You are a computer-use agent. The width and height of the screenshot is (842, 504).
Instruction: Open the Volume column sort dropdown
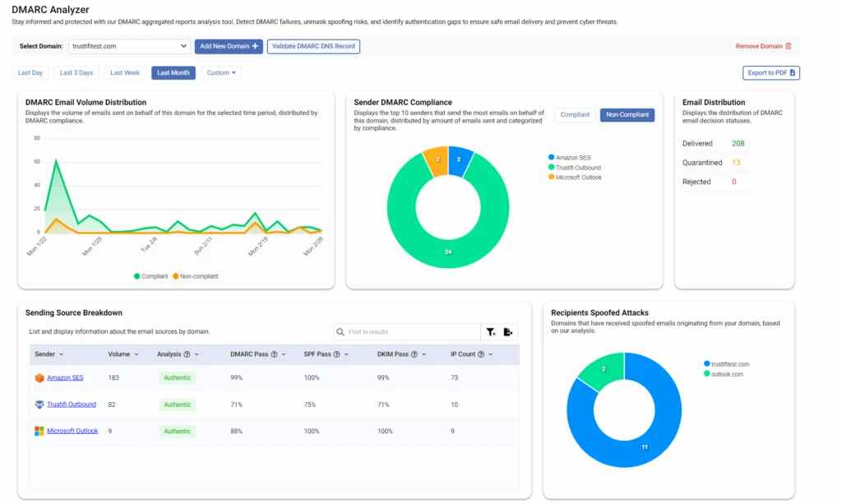point(136,354)
